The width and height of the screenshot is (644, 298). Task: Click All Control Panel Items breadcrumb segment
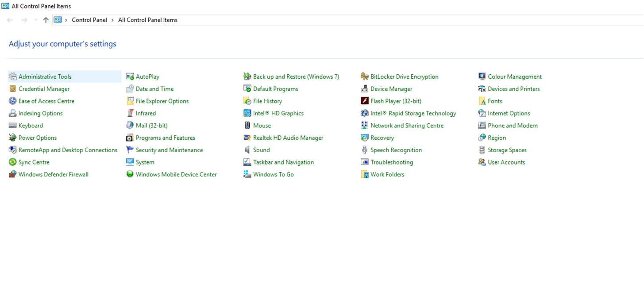148,20
